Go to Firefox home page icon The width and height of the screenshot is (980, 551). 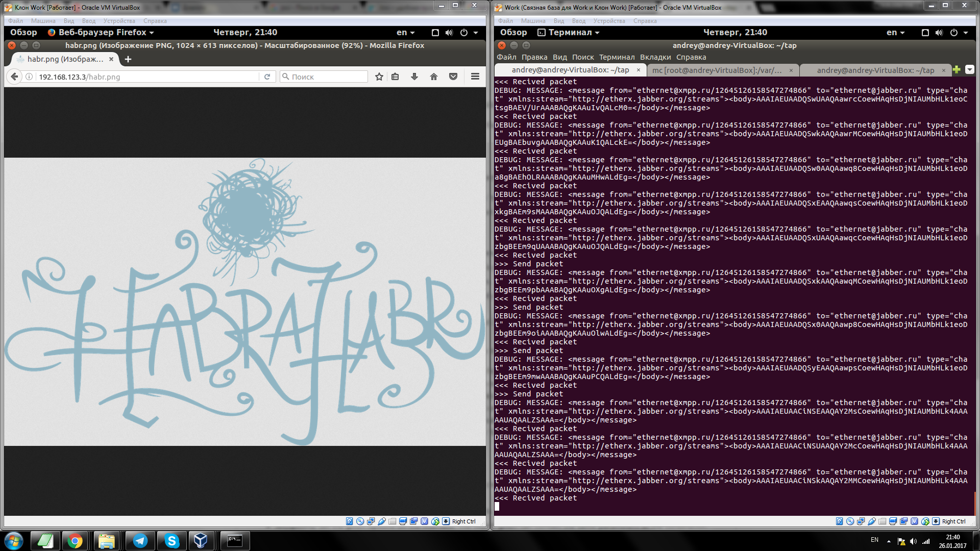pyautogui.click(x=434, y=77)
